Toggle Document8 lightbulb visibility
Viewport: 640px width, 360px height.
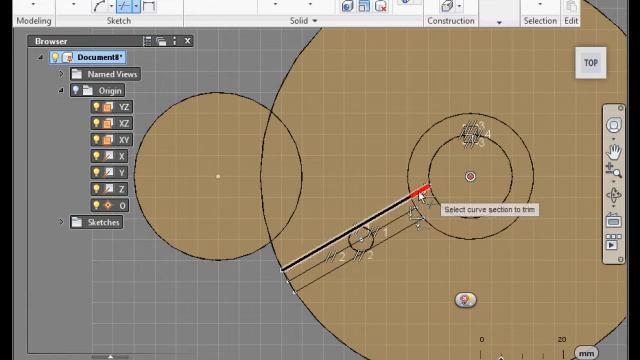55,57
